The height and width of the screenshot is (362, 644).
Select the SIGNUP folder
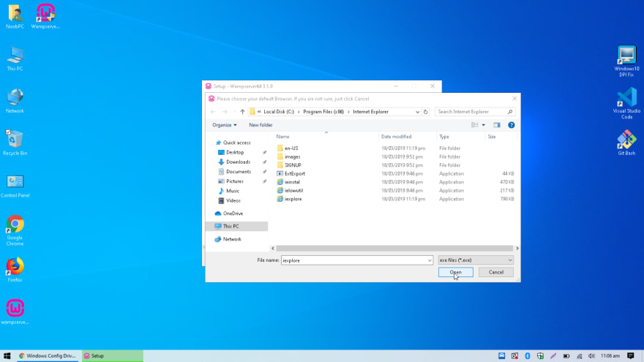tap(293, 165)
